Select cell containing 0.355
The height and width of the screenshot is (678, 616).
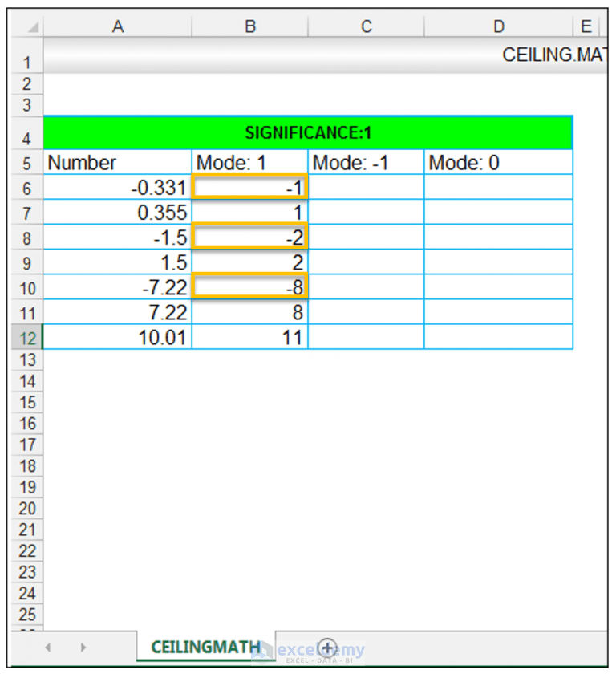click(x=118, y=213)
